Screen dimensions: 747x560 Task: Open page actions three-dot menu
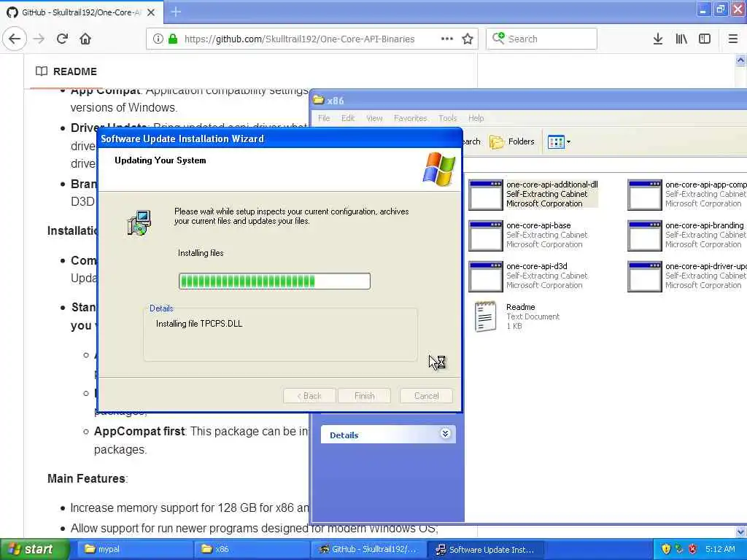click(447, 39)
